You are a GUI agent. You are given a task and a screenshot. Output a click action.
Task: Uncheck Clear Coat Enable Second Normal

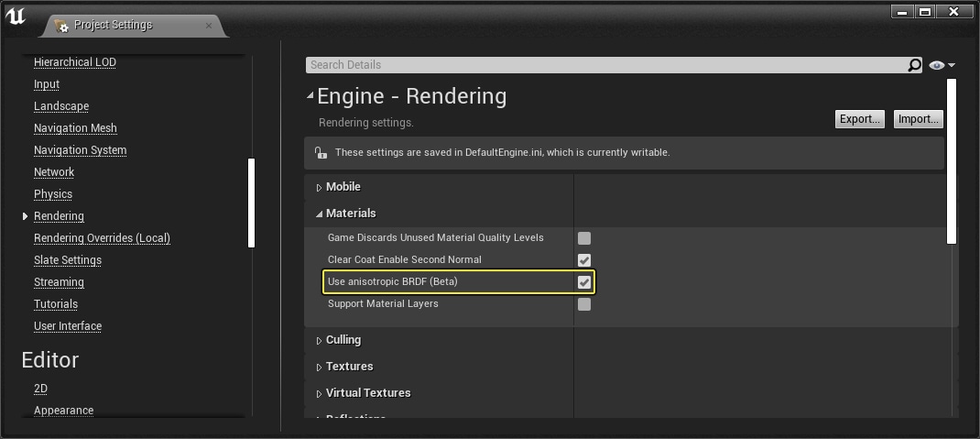tap(584, 260)
